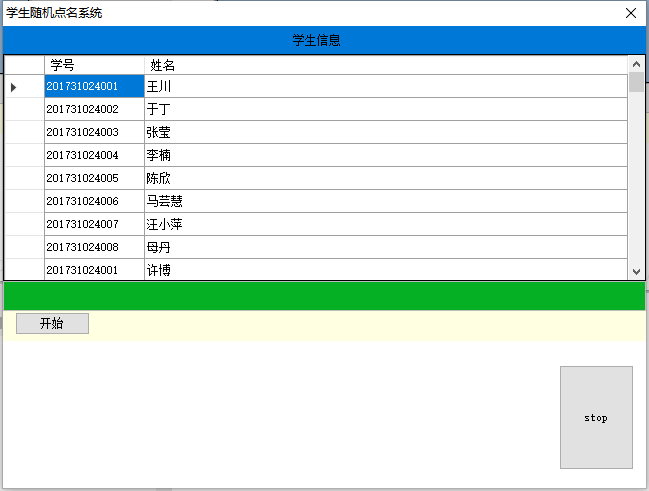Select cell 201731024003
The width and height of the screenshot is (649, 491).
(94, 132)
